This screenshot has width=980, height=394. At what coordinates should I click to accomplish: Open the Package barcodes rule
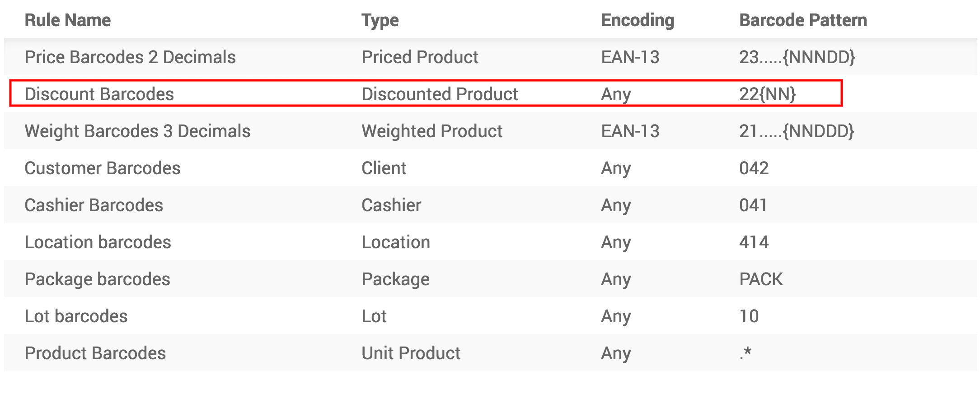[x=97, y=279]
